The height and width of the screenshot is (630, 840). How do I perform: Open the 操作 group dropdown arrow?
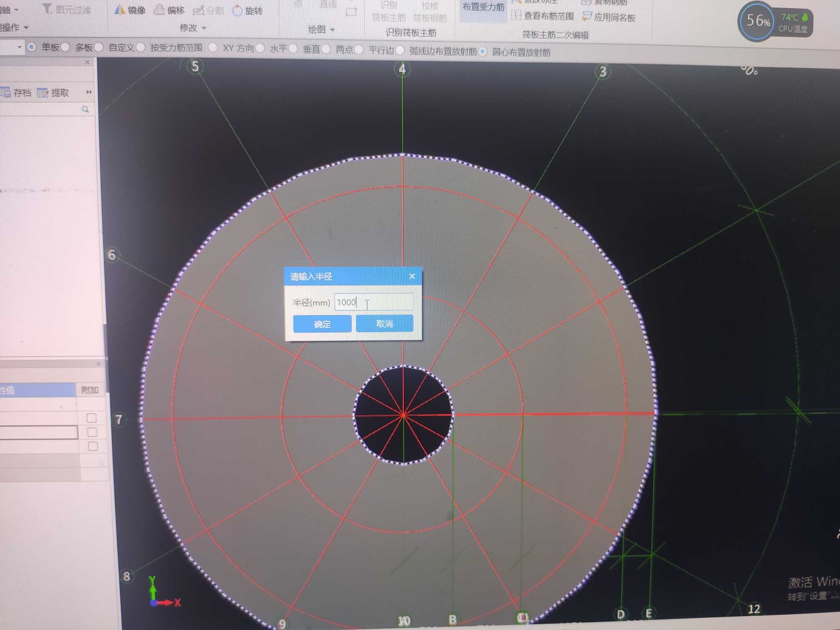click(26, 28)
